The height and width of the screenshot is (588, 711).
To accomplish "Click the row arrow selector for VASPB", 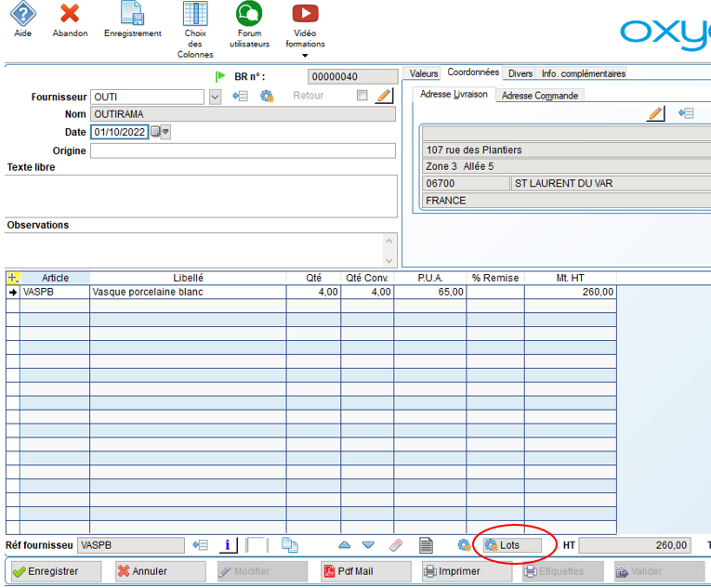I will pyautogui.click(x=13, y=293).
